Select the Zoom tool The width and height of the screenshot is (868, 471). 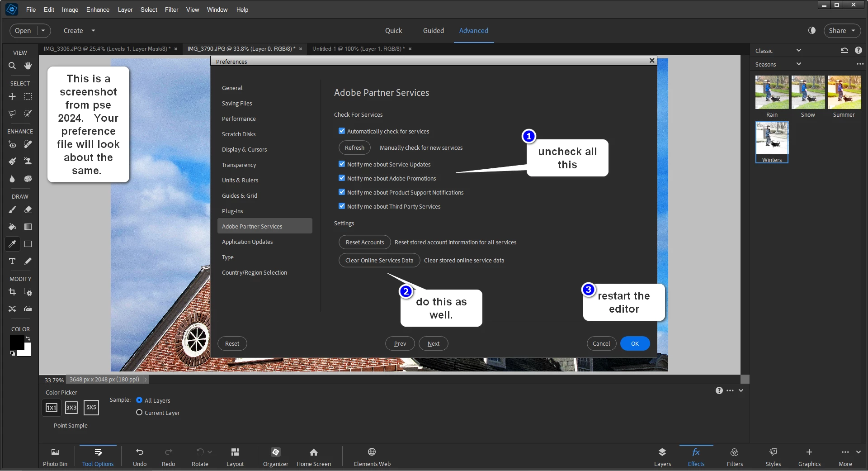12,66
